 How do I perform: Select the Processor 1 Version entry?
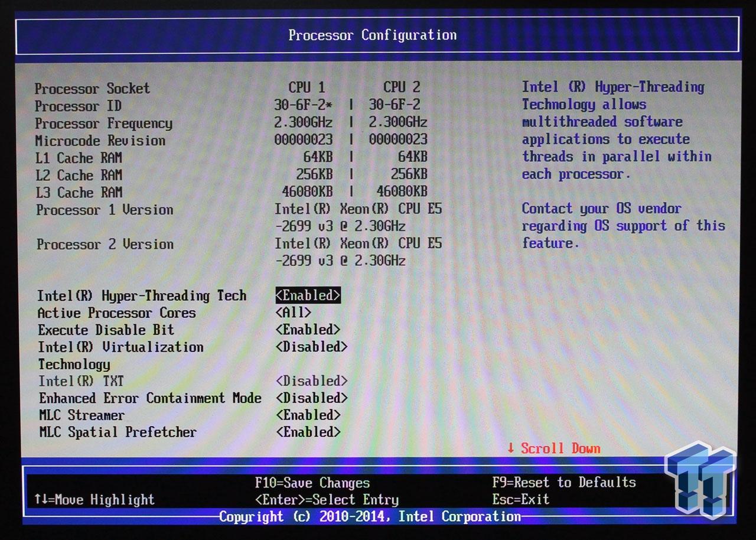(104, 209)
